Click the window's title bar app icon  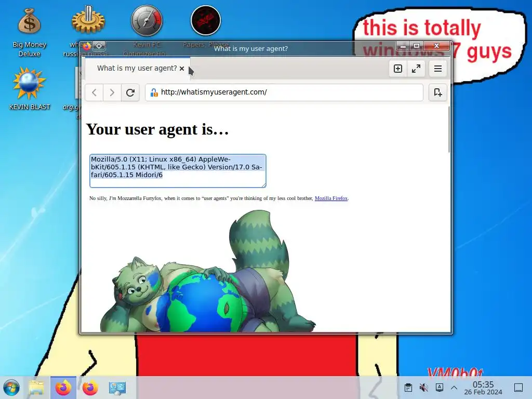tap(87, 46)
